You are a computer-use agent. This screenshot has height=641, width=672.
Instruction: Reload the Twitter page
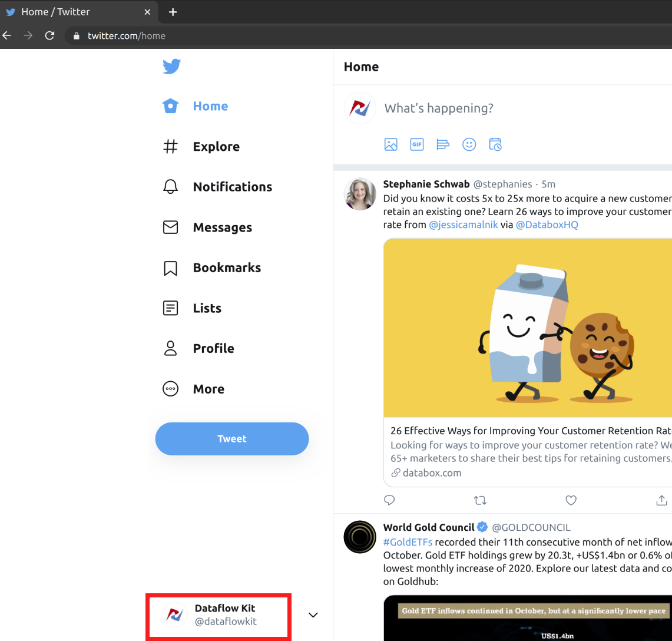[x=49, y=35]
